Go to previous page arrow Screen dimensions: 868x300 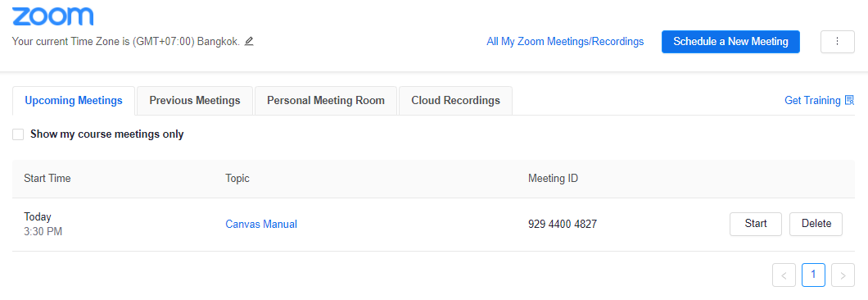click(784, 275)
